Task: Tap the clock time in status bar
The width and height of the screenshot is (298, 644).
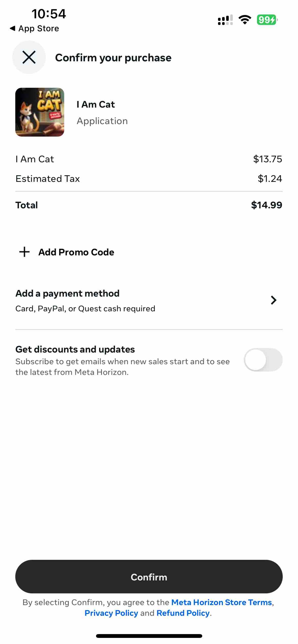Action: pyautogui.click(x=49, y=14)
